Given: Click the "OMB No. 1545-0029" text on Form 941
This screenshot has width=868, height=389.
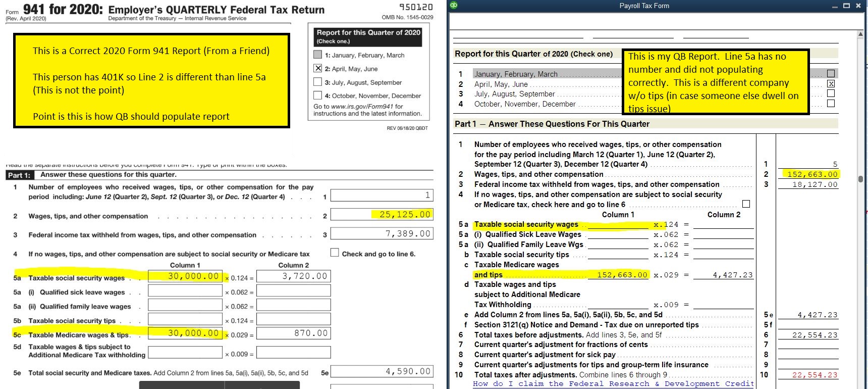Looking at the screenshot, I should [407, 17].
